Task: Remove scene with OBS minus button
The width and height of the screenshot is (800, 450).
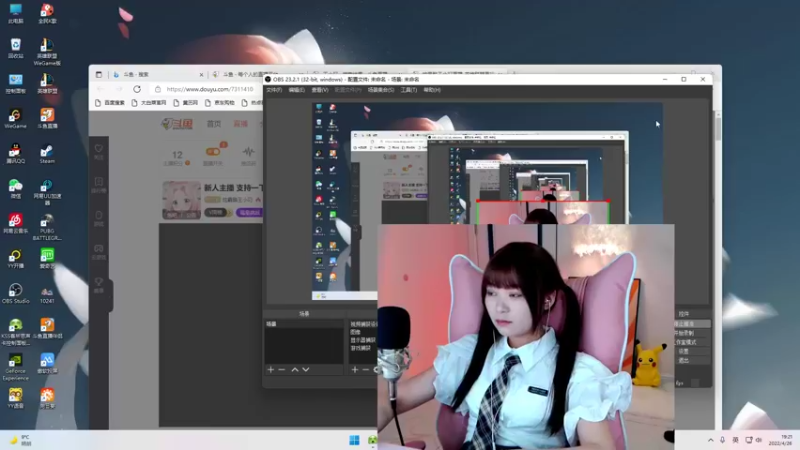Action: (x=282, y=369)
